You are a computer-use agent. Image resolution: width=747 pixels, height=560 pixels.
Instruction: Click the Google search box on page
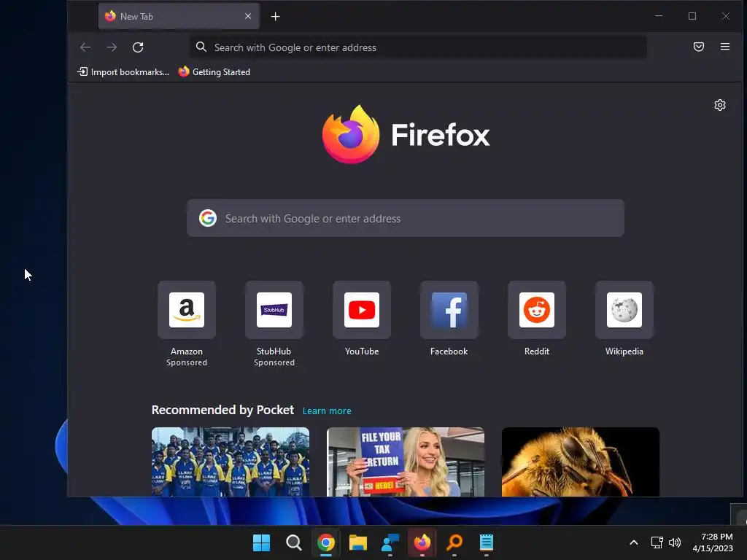406,218
